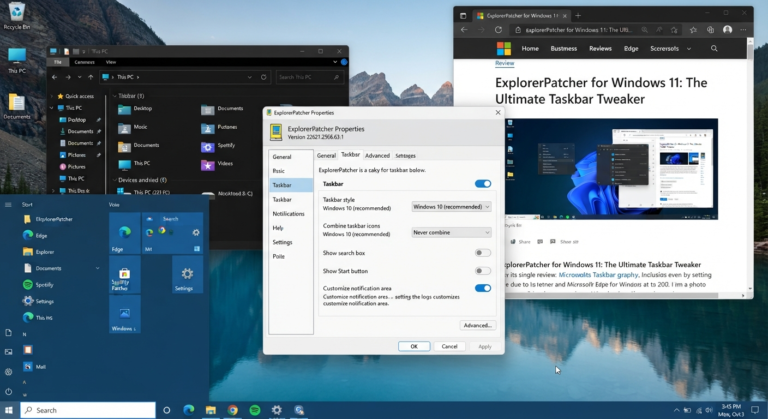Click the Cortana circle on taskbar
768x419 pixels.
[167, 410]
